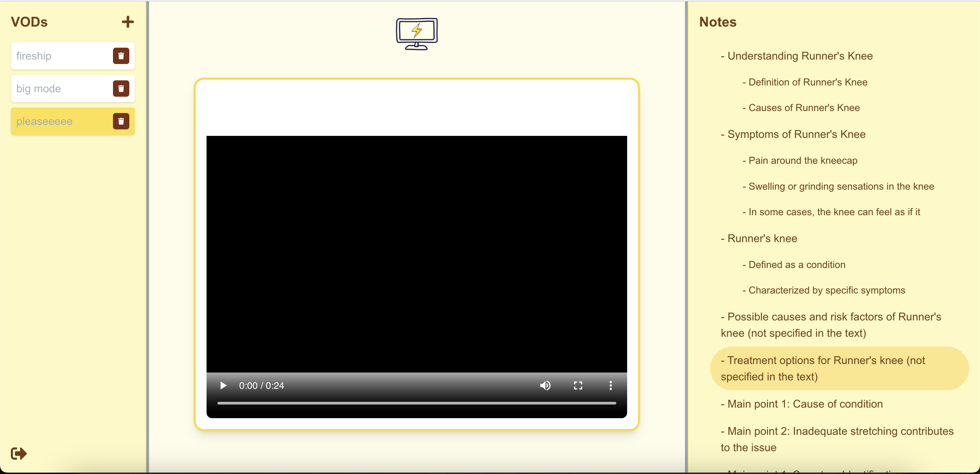
Task: Delete the pleaseeeee VOD entry
Action: (121, 122)
